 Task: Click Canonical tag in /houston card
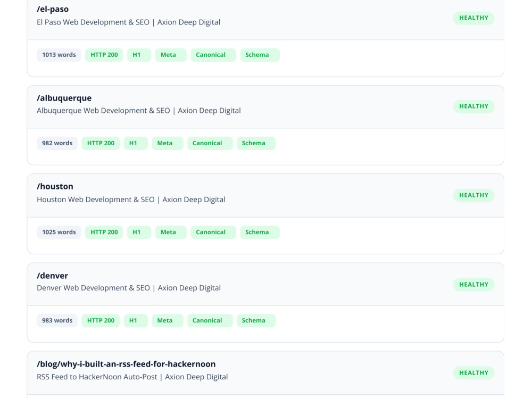(x=213, y=232)
